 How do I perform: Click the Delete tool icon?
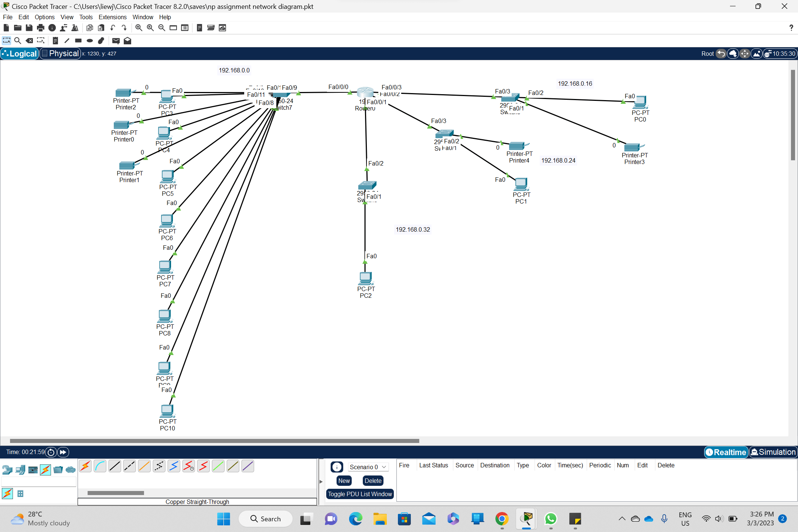pyautogui.click(x=29, y=41)
